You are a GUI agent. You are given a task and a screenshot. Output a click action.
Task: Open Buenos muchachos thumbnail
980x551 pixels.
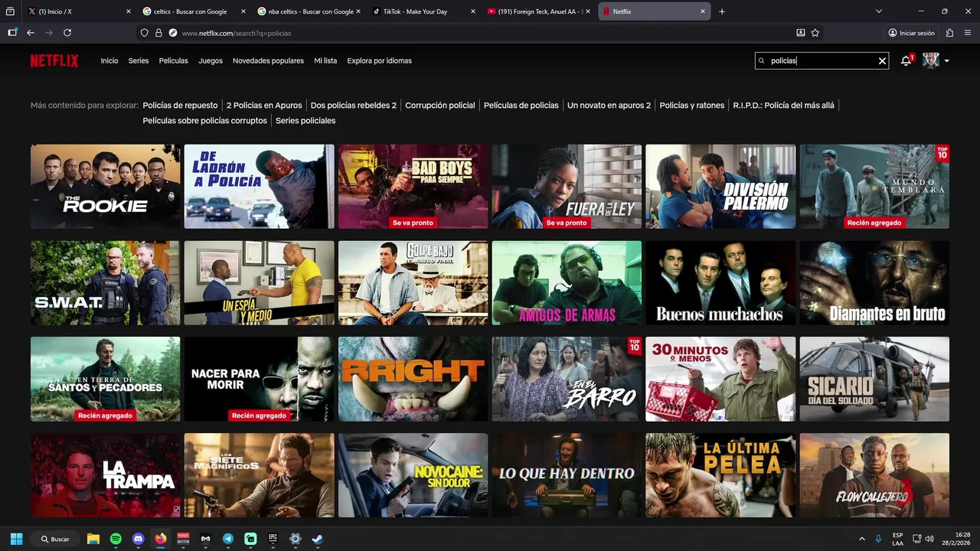[720, 282]
